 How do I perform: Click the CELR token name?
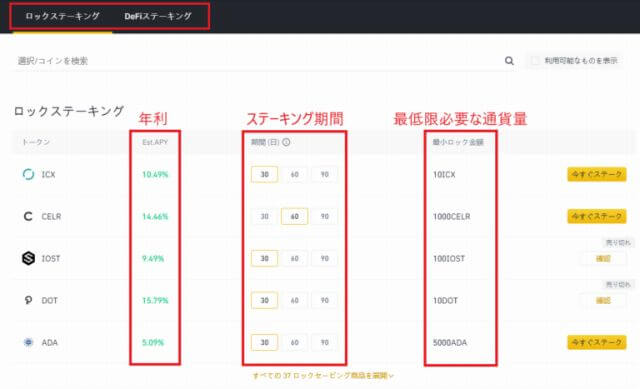point(51,216)
